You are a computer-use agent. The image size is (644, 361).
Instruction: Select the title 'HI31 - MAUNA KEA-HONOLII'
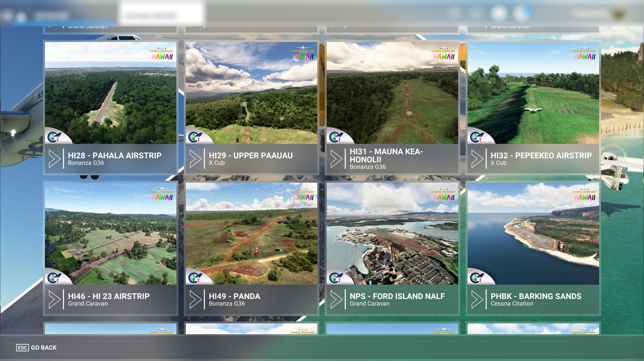click(x=386, y=156)
